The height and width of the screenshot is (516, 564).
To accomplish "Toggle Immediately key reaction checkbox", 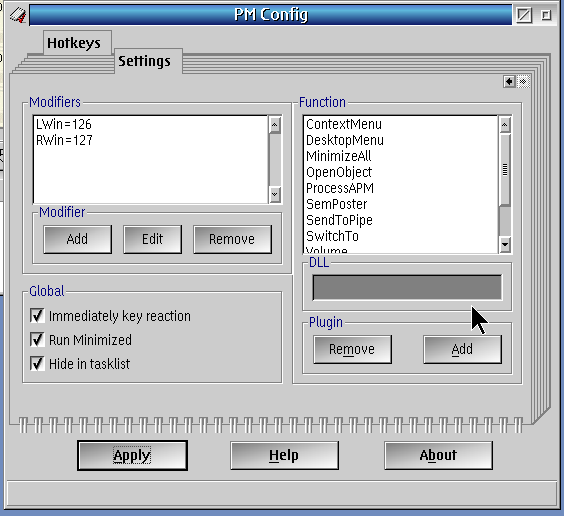I will click(x=37, y=316).
